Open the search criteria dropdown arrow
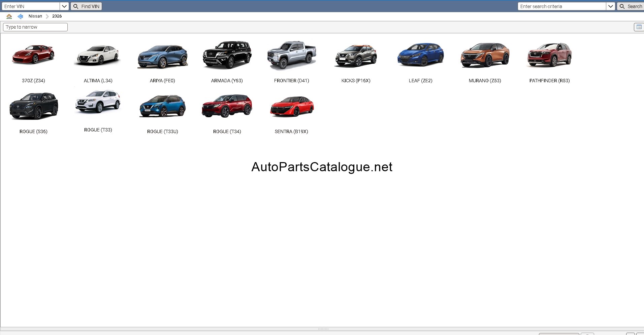The width and height of the screenshot is (644, 335). click(611, 6)
